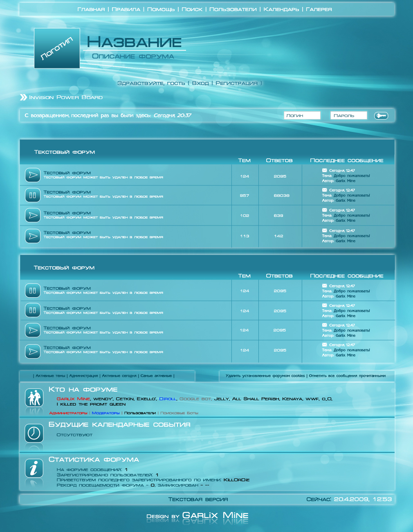Click inside the Логин input field
This screenshot has width=413, height=532.
coord(302,115)
